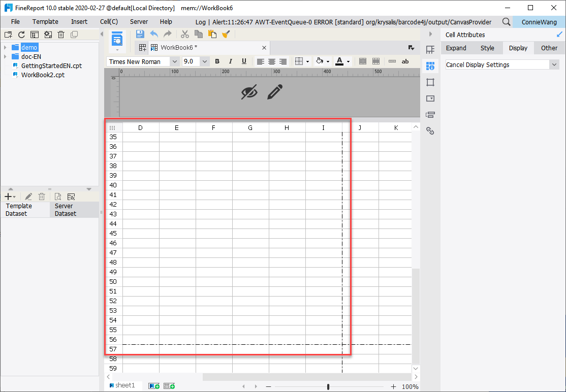Image resolution: width=566 pixels, height=392 pixels.
Task: Toggle underline formatting
Action: click(x=244, y=61)
